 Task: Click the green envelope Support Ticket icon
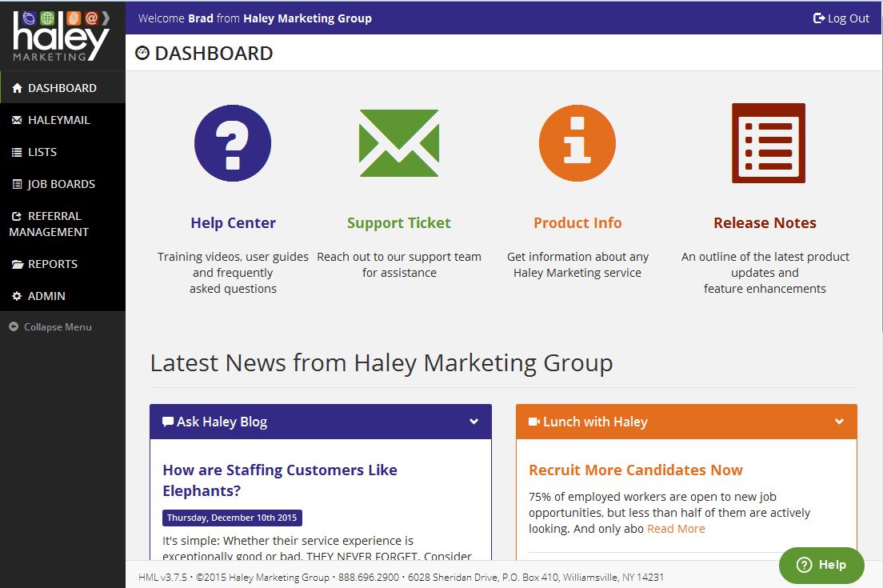pyautogui.click(x=398, y=143)
